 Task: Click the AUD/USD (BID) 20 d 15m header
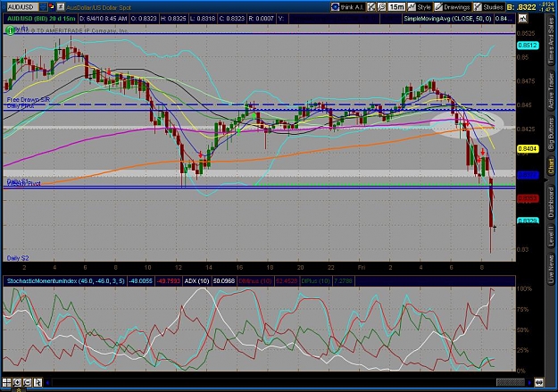point(41,19)
